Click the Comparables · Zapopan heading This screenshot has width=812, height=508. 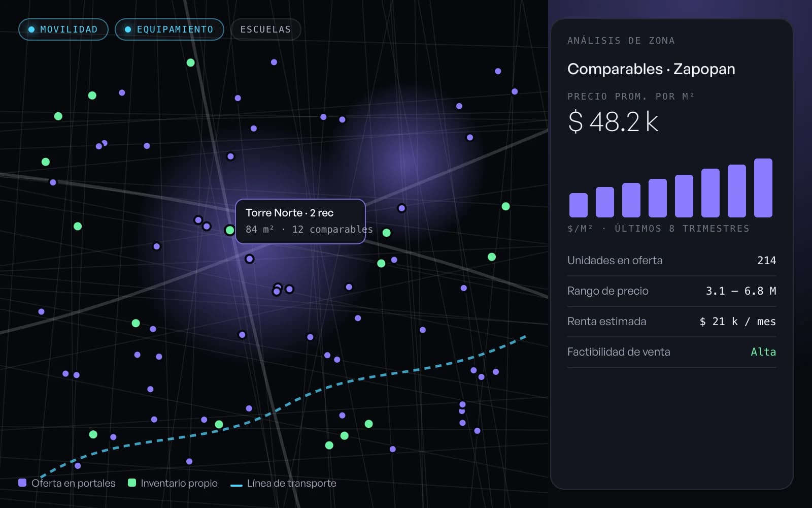pyautogui.click(x=651, y=69)
